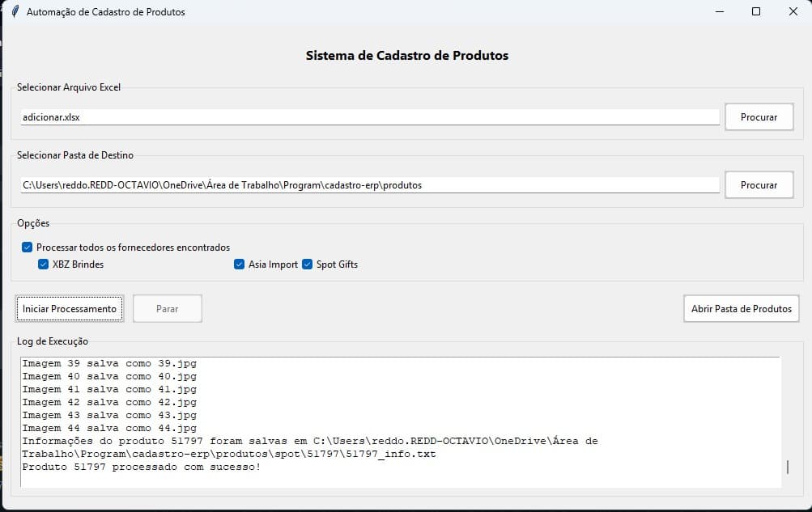This screenshot has height=512, width=812.
Task: Click into the destination folder path field
Action: pyautogui.click(x=369, y=185)
